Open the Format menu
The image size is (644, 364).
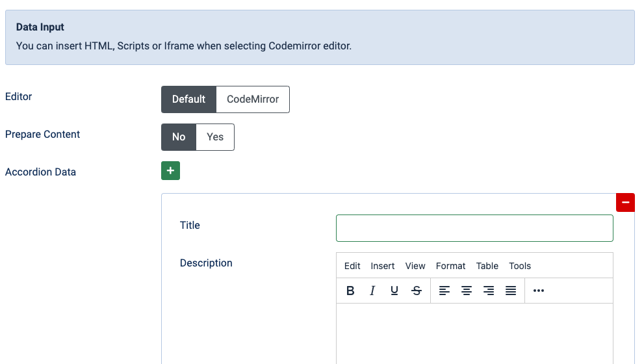tap(450, 266)
